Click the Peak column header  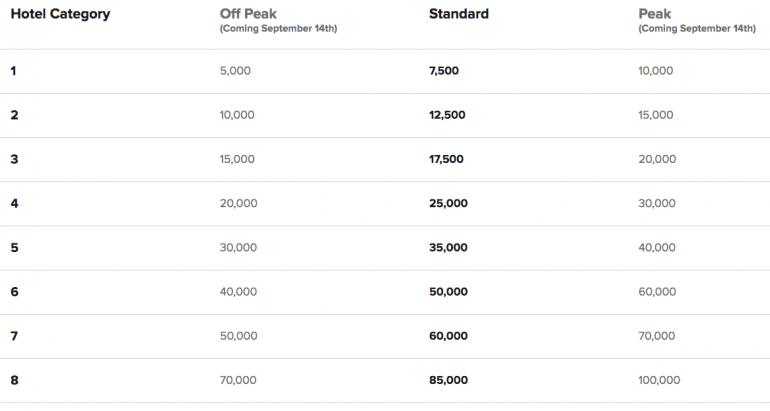(656, 14)
